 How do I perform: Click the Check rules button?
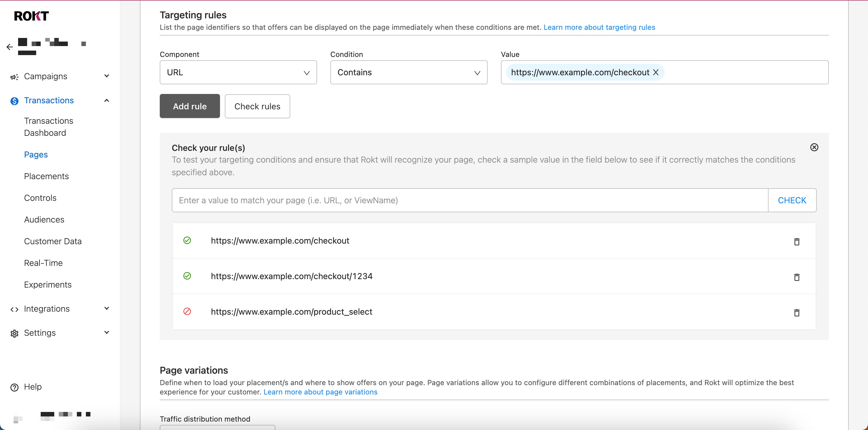click(x=257, y=106)
